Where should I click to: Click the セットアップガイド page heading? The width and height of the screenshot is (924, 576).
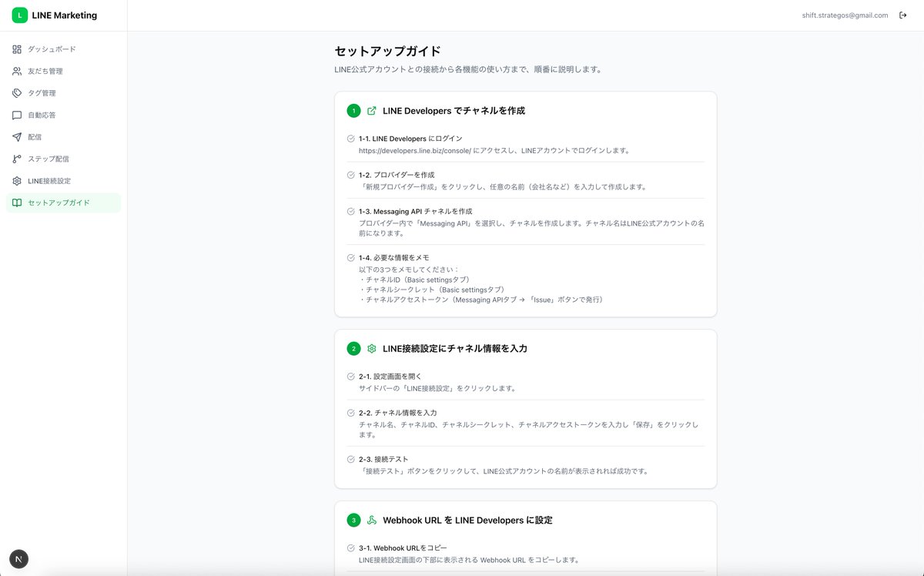pyautogui.click(x=387, y=52)
